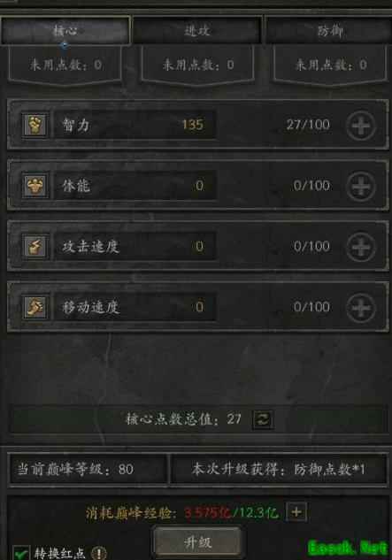The height and width of the screenshot is (560, 392).
Task: Switch to the 防御 tab
Action: [329, 31]
